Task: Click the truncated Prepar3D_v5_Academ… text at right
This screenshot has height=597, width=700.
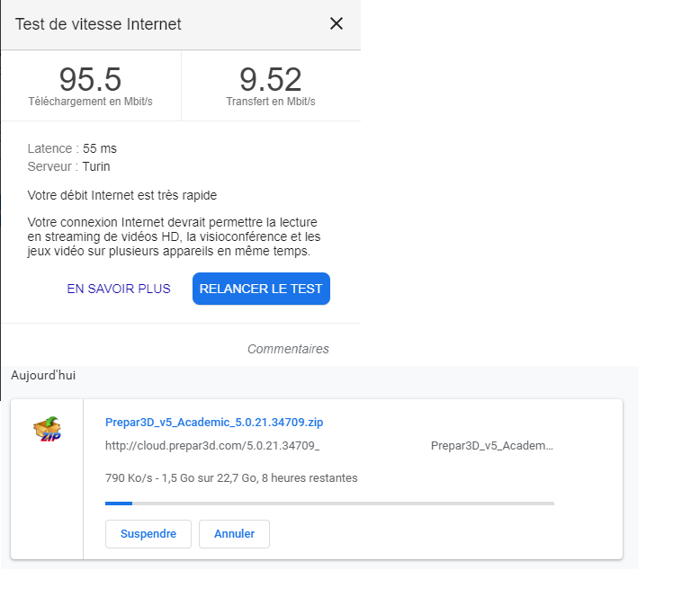Action: [492, 446]
